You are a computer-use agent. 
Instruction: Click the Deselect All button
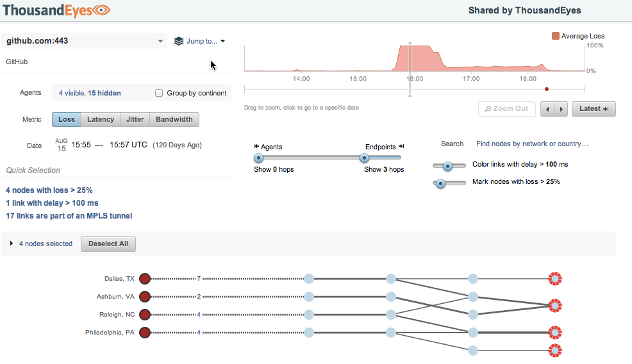(108, 244)
